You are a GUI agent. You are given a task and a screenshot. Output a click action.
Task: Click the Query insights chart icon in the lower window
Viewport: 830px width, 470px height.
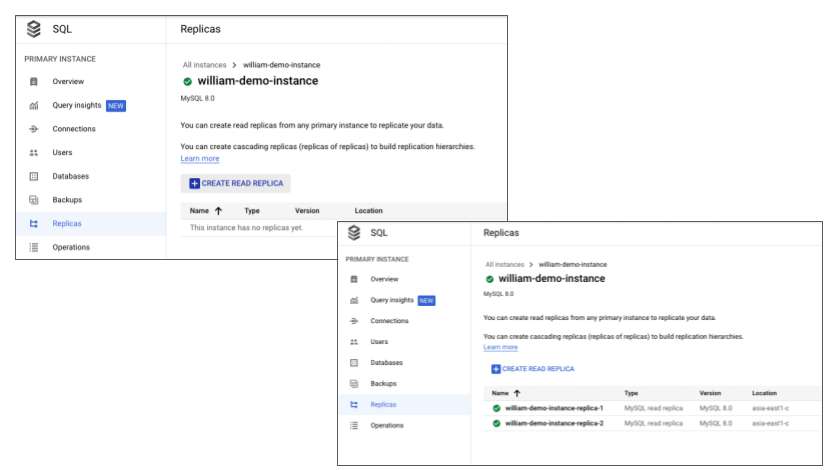tap(354, 300)
